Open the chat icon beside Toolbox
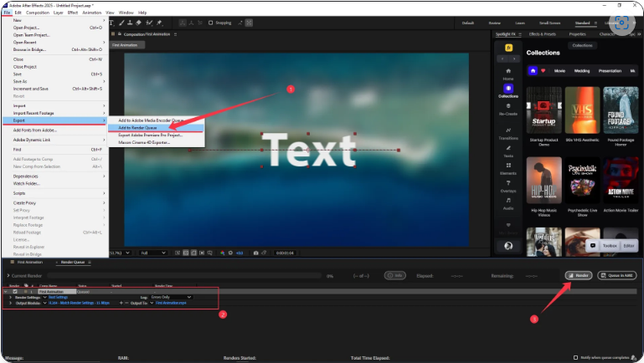The width and height of the screenshot is (644, 363). [593, 245]
